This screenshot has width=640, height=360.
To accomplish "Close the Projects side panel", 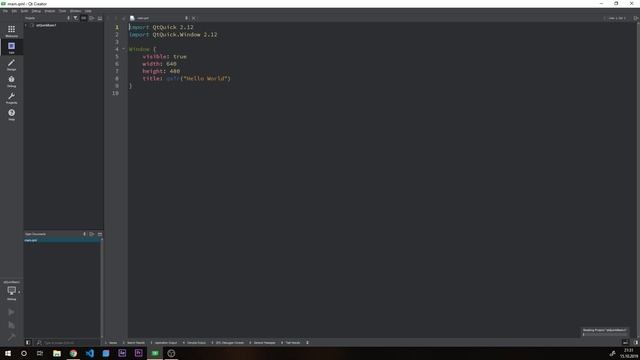I will [100, 18].
